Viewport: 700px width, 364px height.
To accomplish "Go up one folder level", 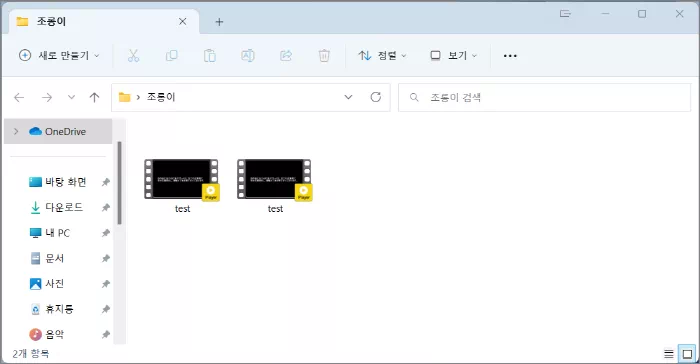I will (x=94, y=97).
